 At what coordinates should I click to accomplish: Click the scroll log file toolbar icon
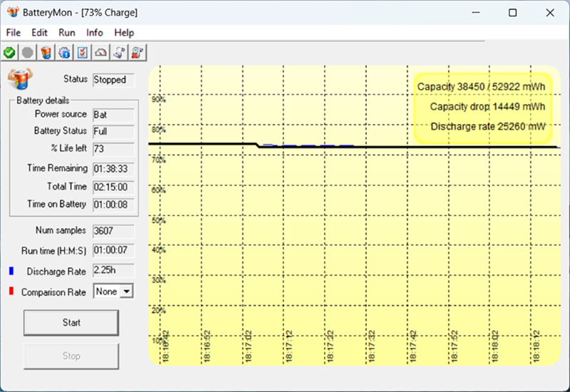(119, 53)
